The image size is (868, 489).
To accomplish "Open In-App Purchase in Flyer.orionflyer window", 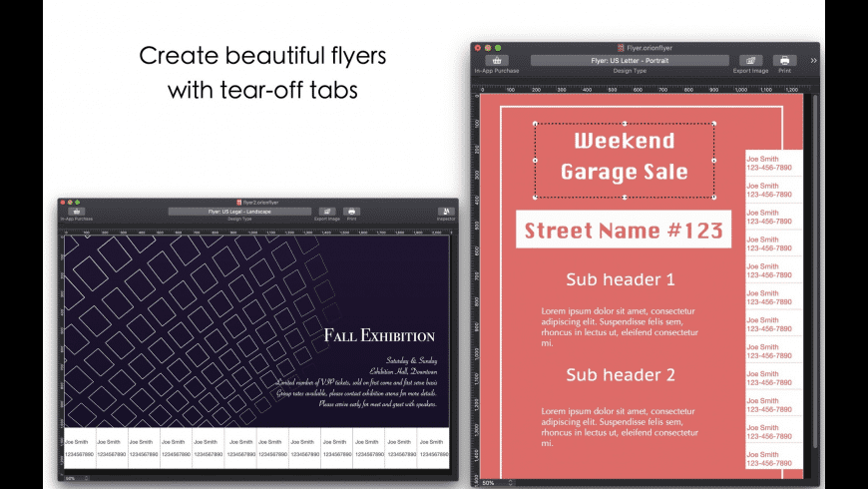I will (497, 60).
